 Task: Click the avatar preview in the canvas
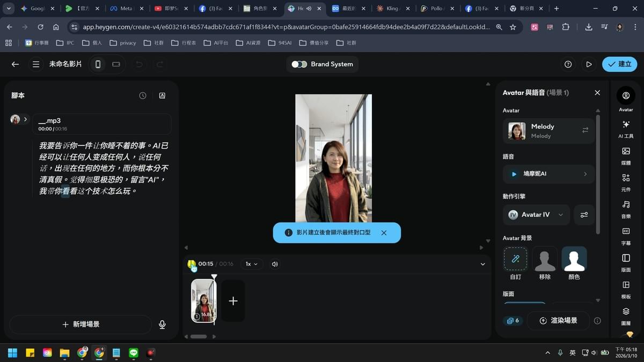coord(333,158)
